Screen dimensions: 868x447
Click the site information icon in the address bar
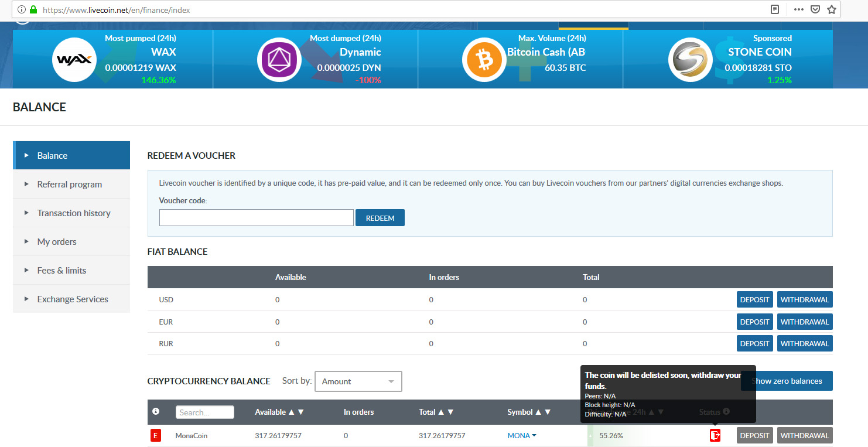22,10
